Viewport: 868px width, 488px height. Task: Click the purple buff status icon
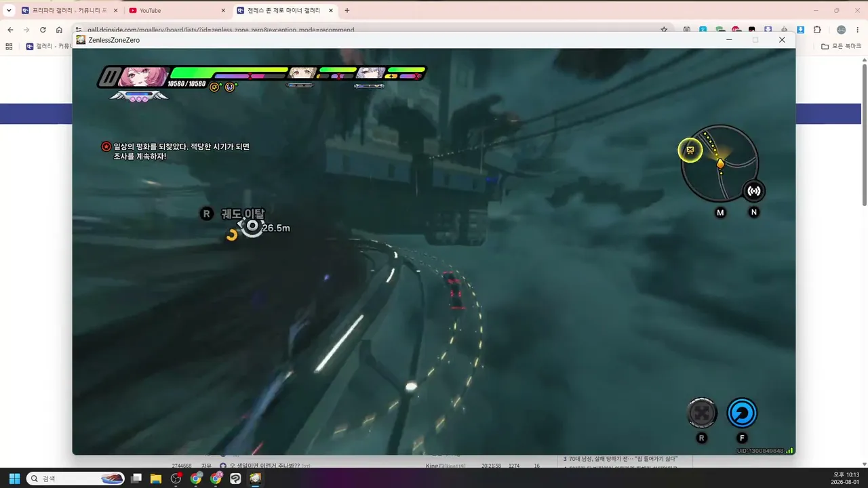(x=229, y=87)
